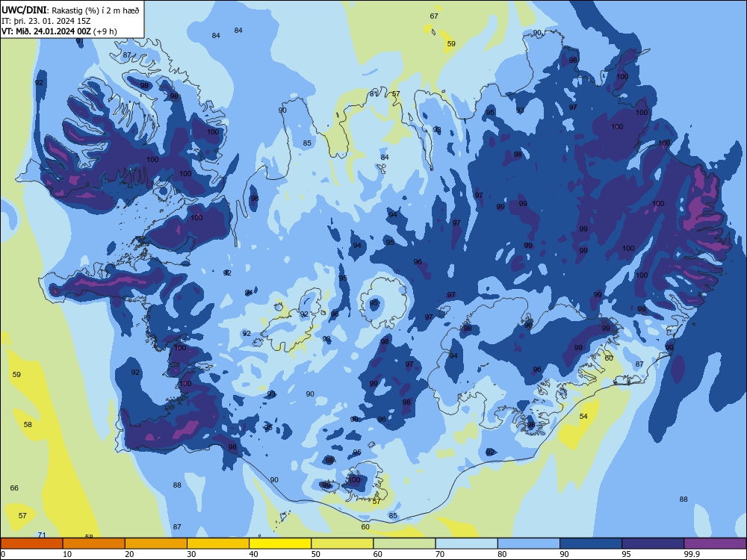The height and width of the screenshot is (560, 747).
Task: Pick the bright yellow 40–50 legend swatch
Action: coord(280,544)
